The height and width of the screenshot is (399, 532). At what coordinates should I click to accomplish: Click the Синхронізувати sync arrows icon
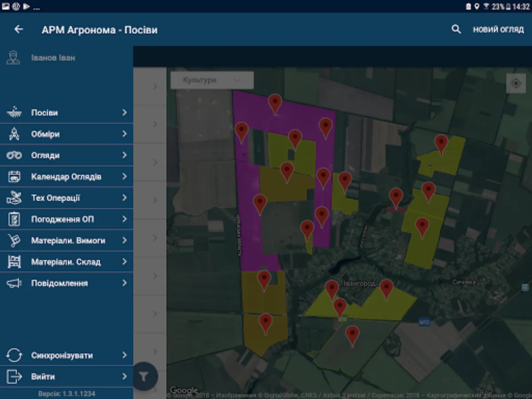pos(15,356)
